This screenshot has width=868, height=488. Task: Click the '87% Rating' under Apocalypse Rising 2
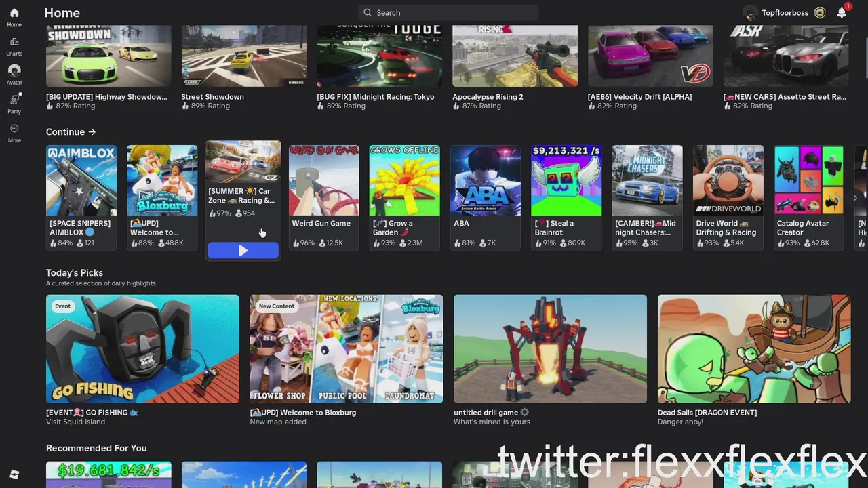481,106
